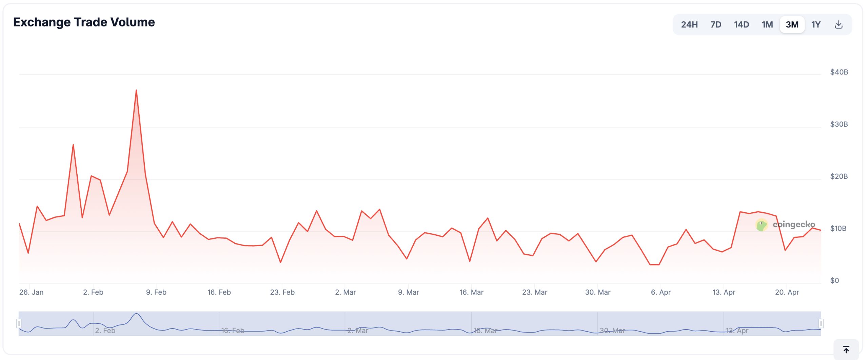Click the 13. Apr navigator marker
The width and height of the screenshot is (868, 360).
pyautogui.click(x=737, y=331)
